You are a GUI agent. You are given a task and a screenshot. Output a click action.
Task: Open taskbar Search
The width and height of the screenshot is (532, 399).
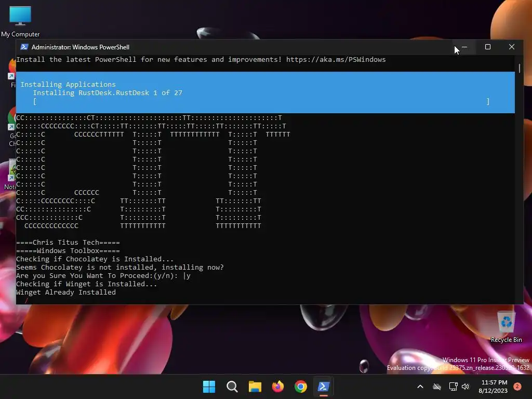coord(232,387)
